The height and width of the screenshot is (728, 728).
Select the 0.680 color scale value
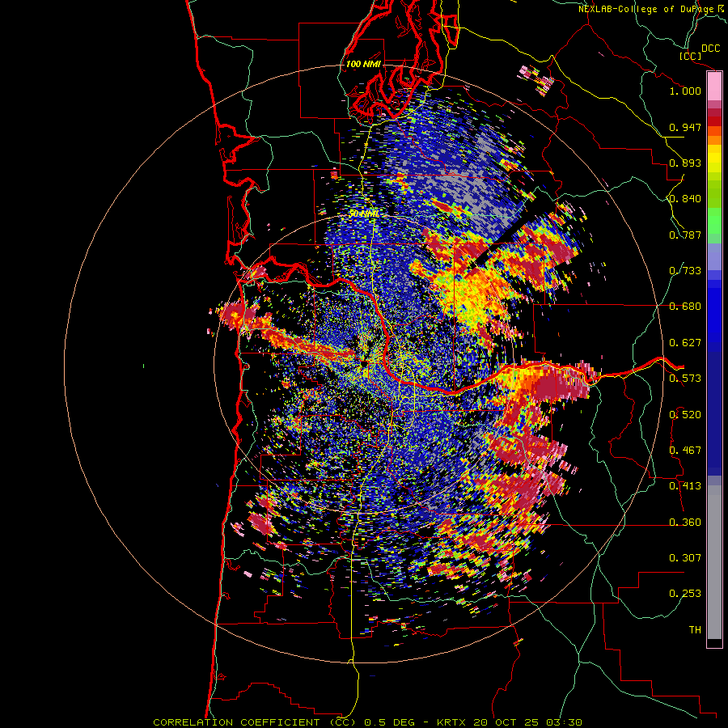[685, 307]
